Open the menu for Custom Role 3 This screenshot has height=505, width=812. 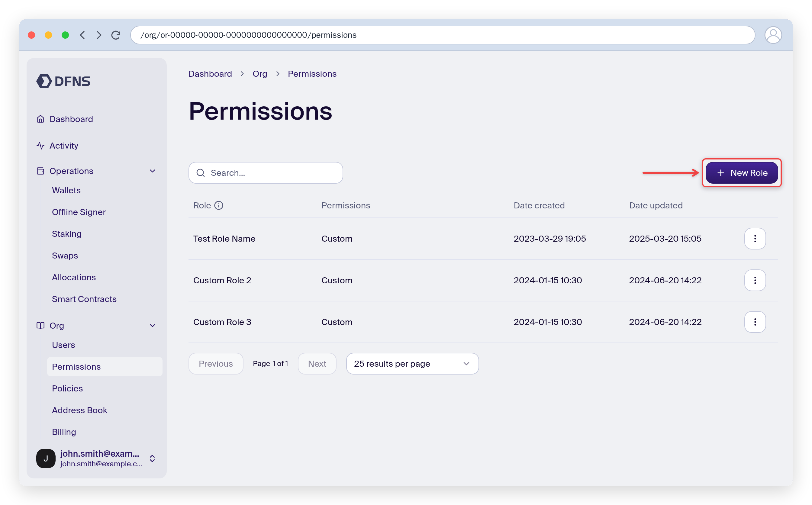(x=755, y=322)
